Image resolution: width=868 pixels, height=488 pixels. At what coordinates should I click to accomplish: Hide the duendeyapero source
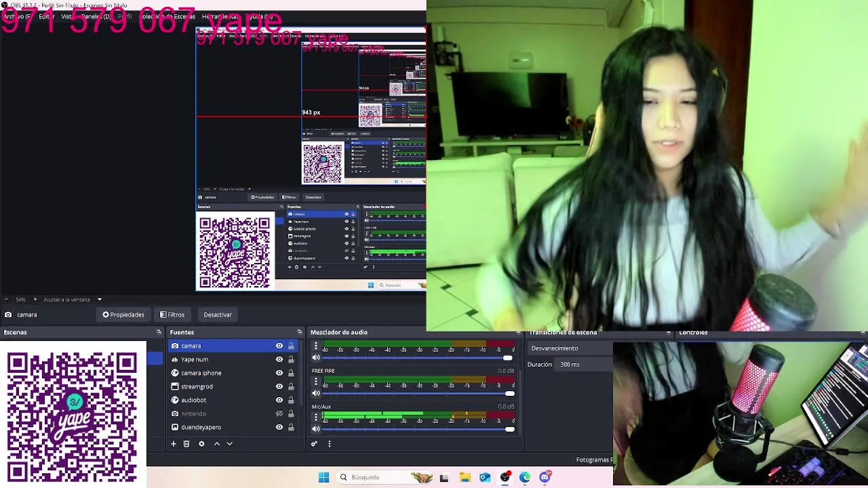tap(279, 427)
